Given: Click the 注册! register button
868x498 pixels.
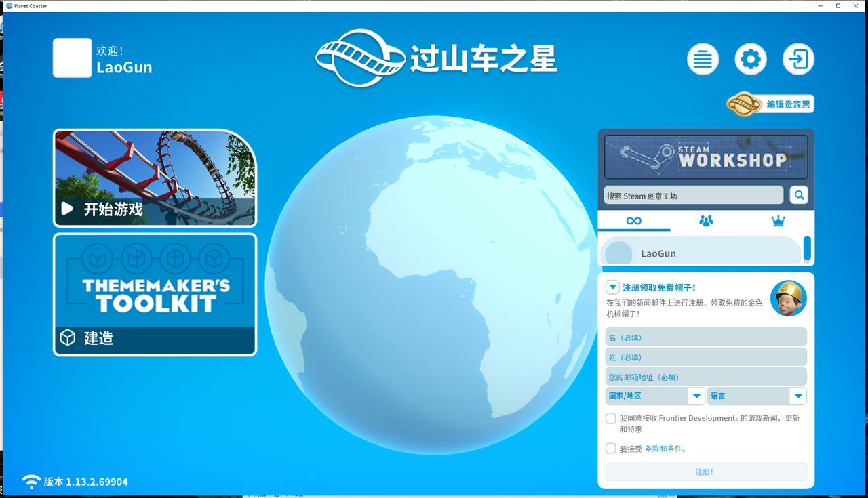Looking at the screenshot, I should pyautogui.click(x=706, y=472).
